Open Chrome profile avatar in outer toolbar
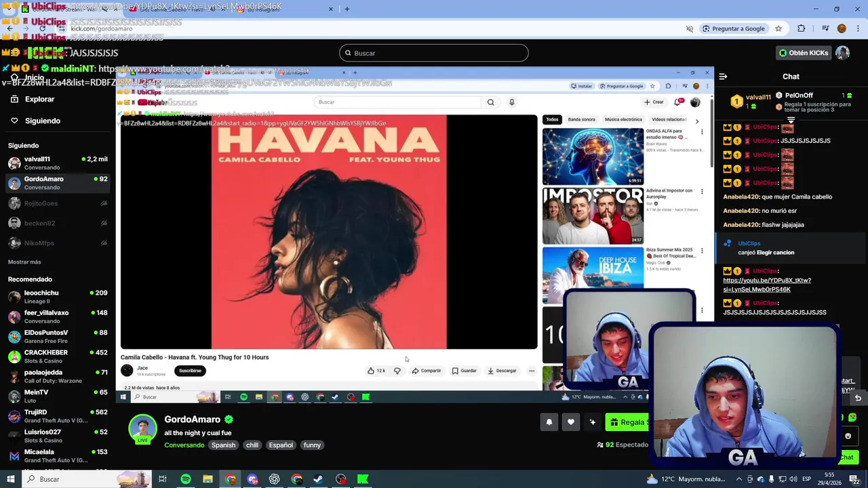The height and width of the screenshot is (488, 868). coord(842,28)
